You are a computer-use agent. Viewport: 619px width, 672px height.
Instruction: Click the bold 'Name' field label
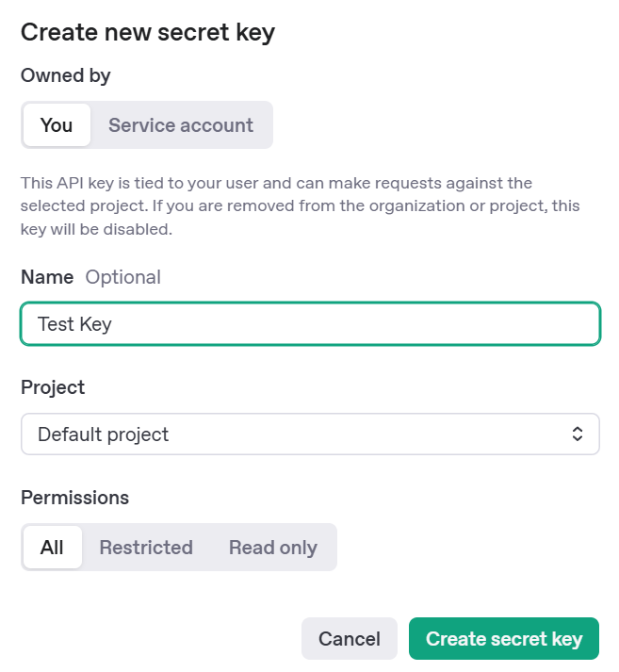(x=47, y=277)
